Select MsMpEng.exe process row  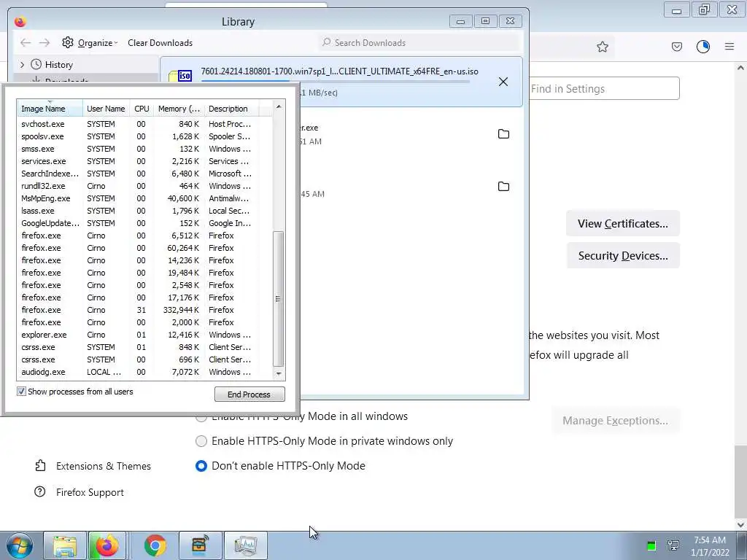(144, 198)
